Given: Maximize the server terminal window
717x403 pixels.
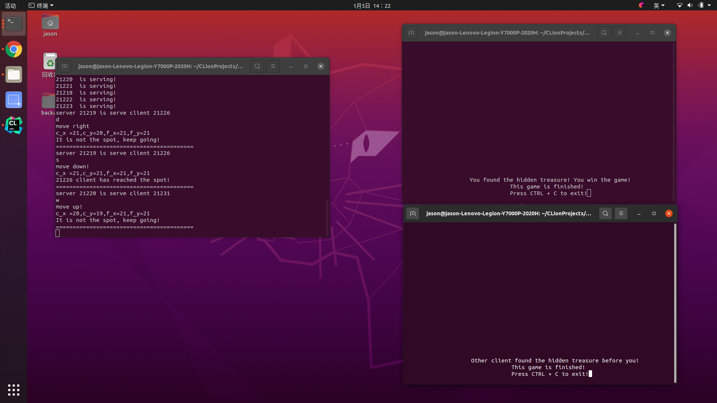Looking at the screenshot, I should coord(306,66).
